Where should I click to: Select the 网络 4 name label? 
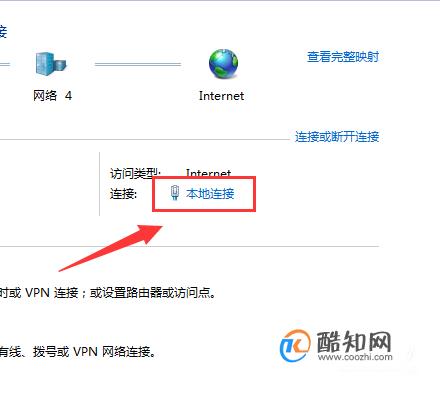pyautogui.click(x=52, y=96)
